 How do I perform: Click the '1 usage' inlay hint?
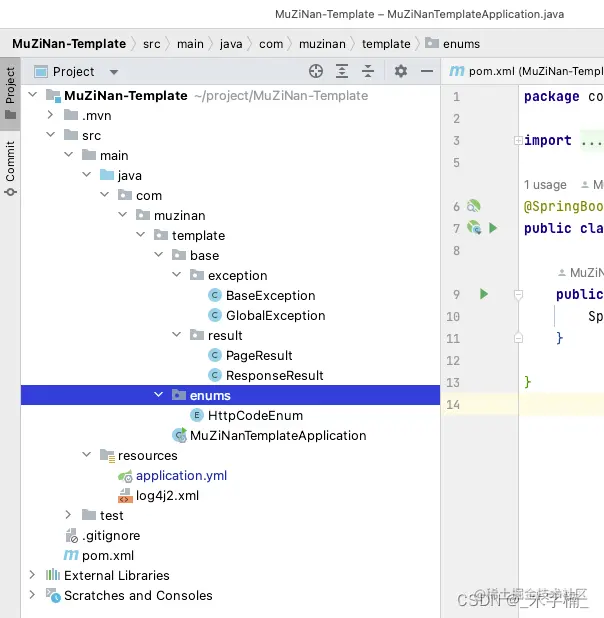[545, 184]
